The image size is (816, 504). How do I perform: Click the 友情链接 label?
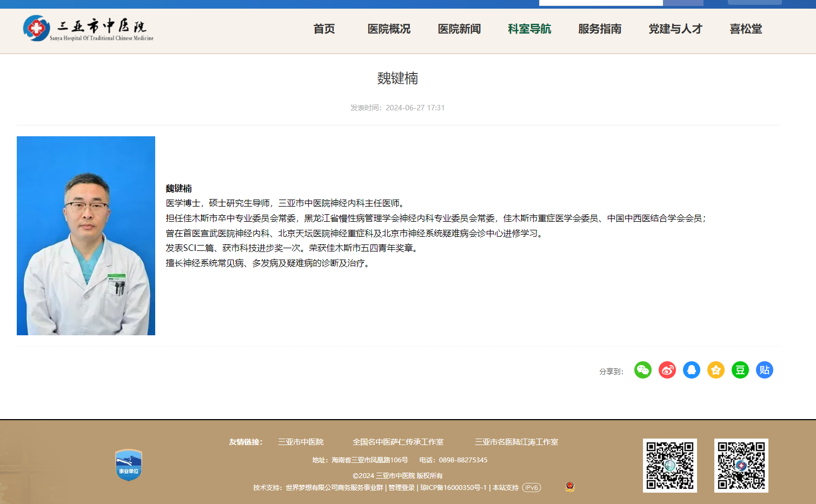pyautogui.click(x=246, y=442)
